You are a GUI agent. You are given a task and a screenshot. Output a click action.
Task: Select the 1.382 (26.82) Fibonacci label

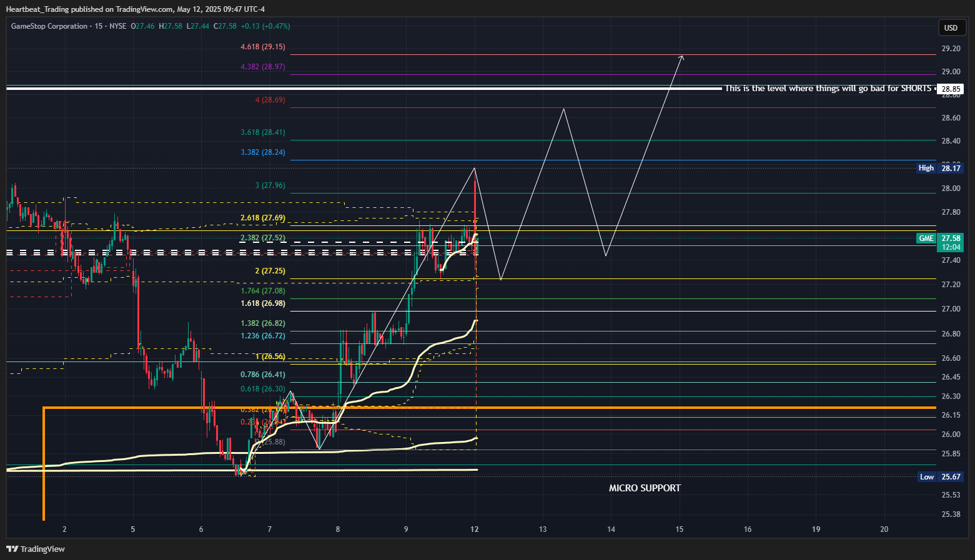[x=263, y=323]
